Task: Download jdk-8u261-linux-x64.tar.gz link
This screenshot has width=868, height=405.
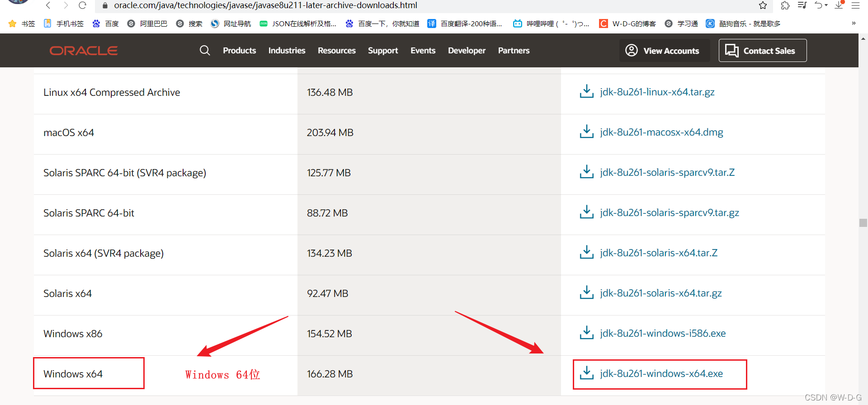Action: 657,92
